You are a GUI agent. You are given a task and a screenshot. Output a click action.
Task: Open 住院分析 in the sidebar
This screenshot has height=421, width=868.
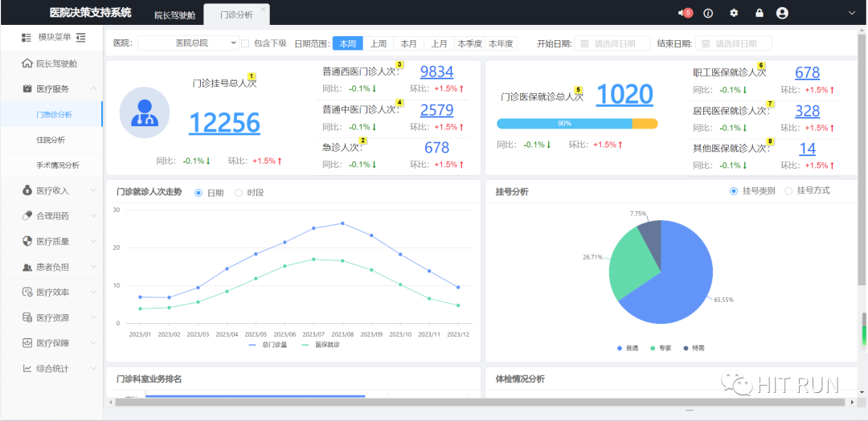coord(51,140)
